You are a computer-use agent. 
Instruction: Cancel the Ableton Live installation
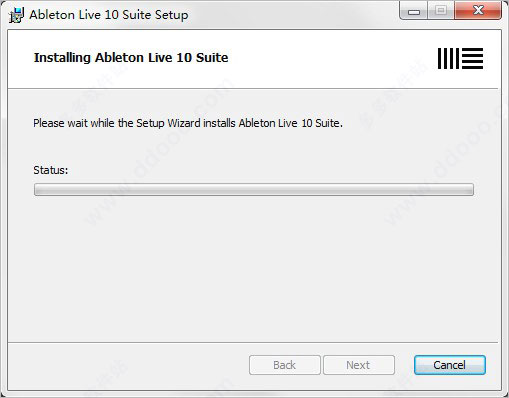450,365
